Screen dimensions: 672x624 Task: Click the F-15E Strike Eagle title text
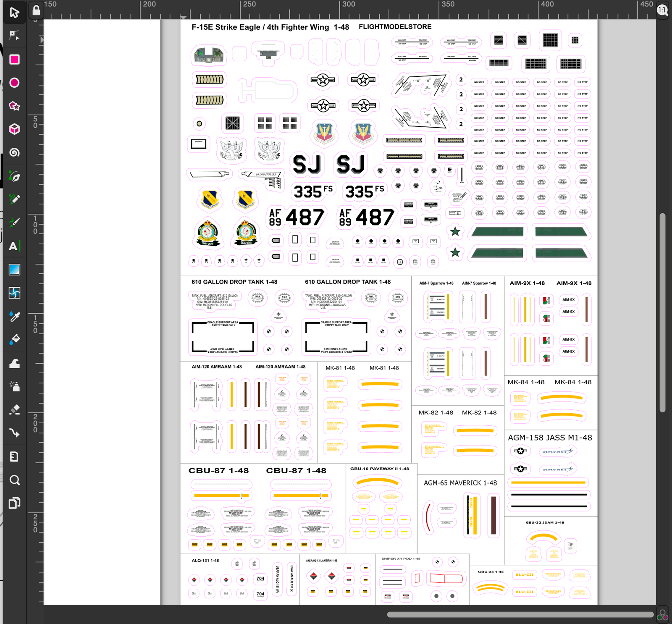(x=270, y=27)
